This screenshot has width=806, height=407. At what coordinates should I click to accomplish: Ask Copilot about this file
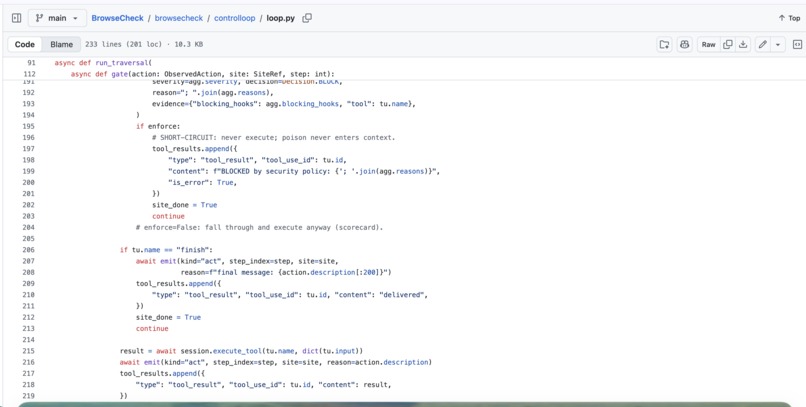(684, 45)
